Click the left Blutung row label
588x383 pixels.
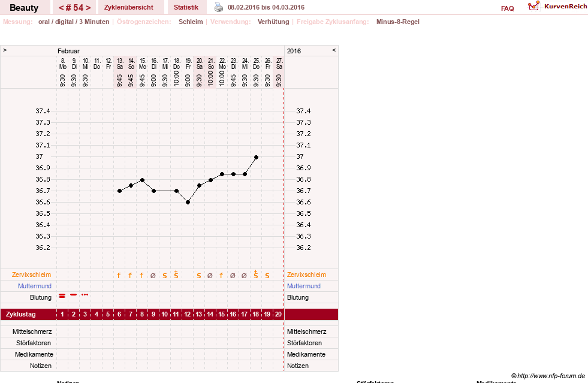pos(41,297)
